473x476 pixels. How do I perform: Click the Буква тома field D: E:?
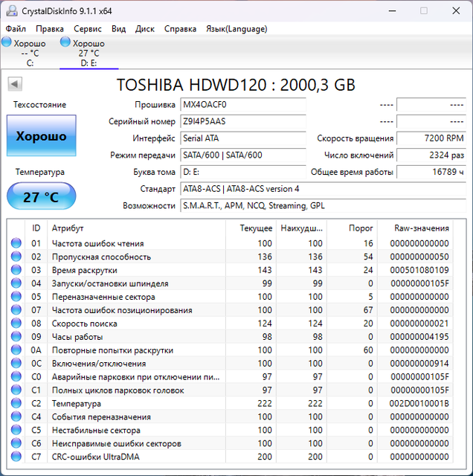tap(243, 172)
